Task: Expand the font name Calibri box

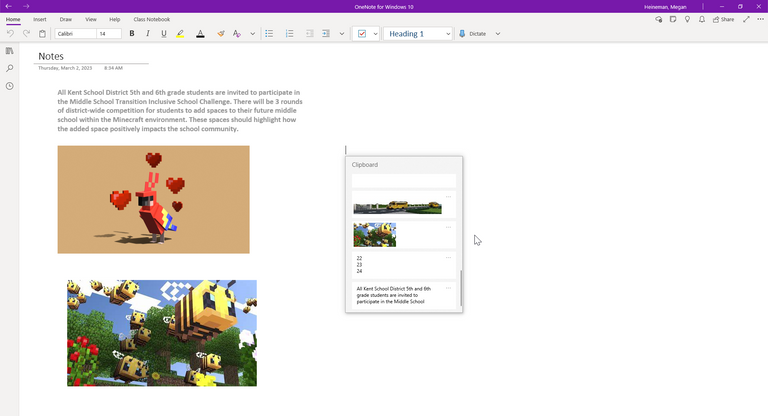Action: tap(74, 33)
